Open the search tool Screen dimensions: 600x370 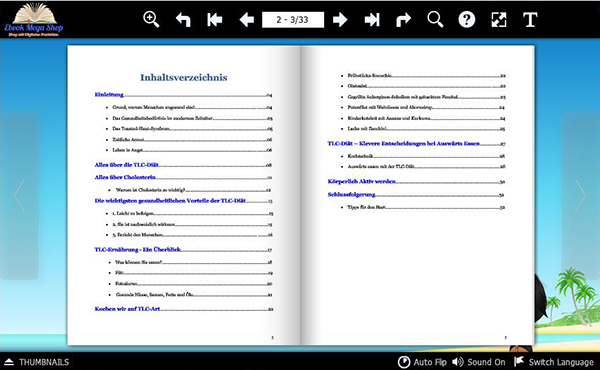point(435,20)
